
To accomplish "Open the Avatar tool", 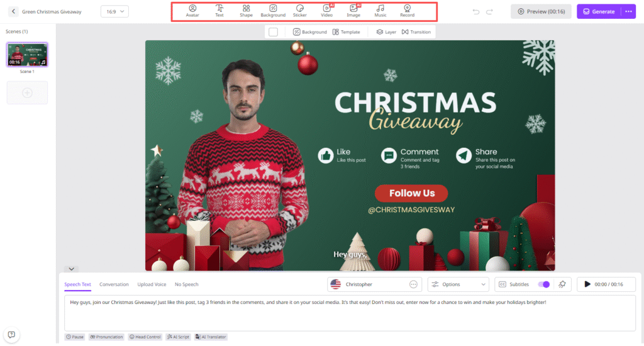I will coord(192,11).
